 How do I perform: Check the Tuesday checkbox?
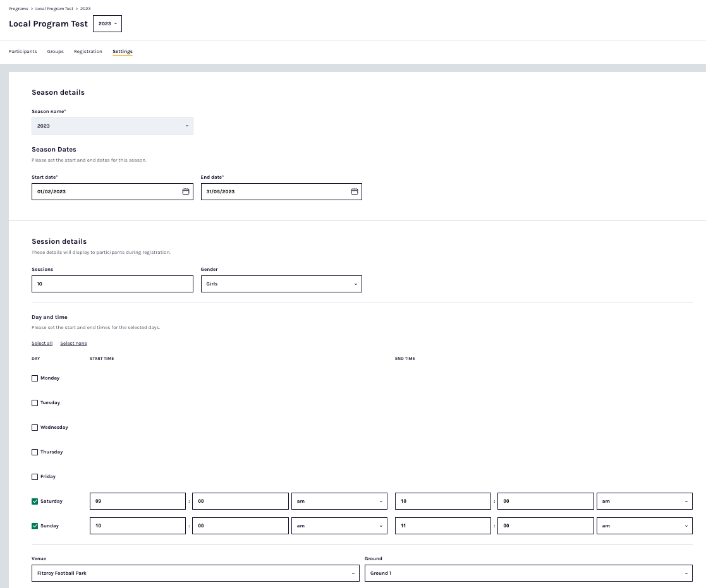click(x=35, y=402)
